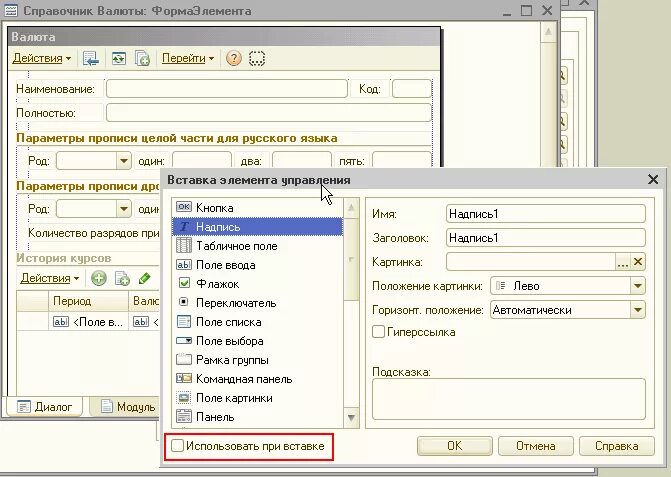Select Поле картинки control
This screenshot has height=477, width=671.
pos(258,398)
